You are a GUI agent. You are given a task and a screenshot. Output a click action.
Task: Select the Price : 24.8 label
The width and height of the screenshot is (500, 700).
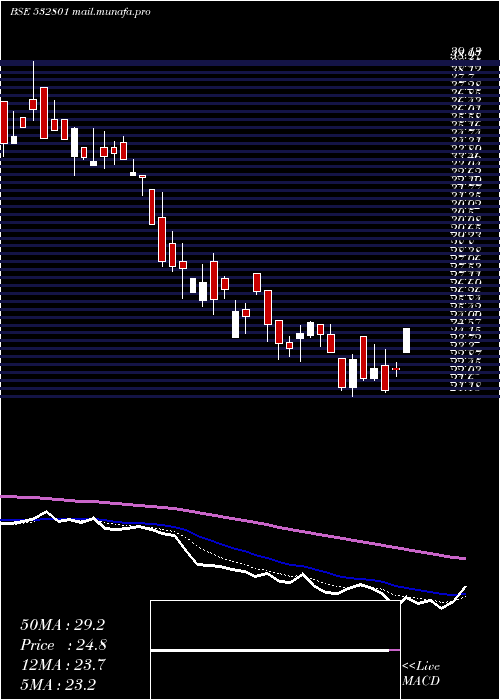[63, 645]
